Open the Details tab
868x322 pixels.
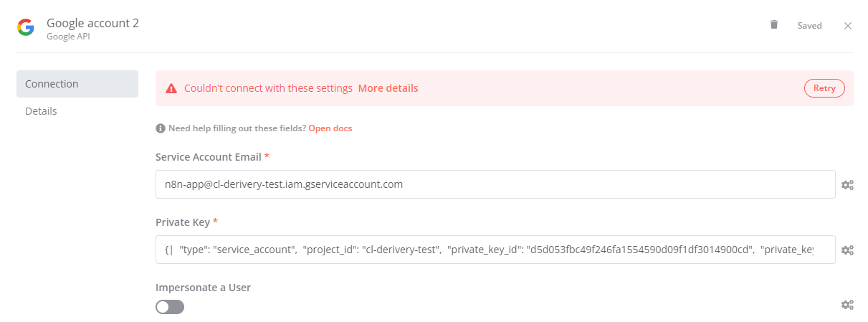coord(41,111)
